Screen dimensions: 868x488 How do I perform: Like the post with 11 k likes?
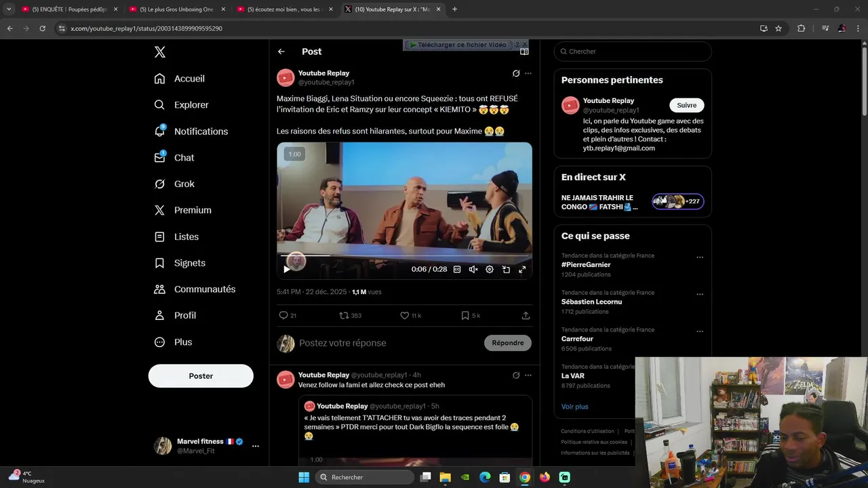(x=411, y=316)
